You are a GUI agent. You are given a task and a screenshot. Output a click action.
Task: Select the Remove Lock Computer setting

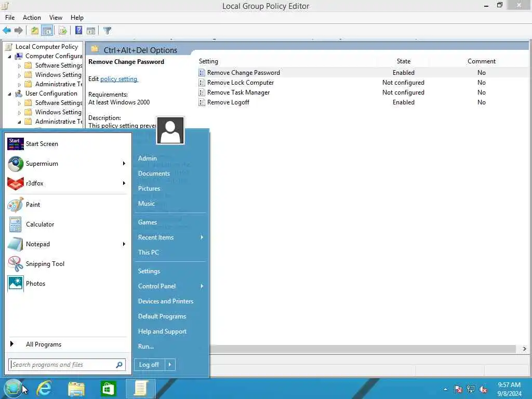pos(241,83)
